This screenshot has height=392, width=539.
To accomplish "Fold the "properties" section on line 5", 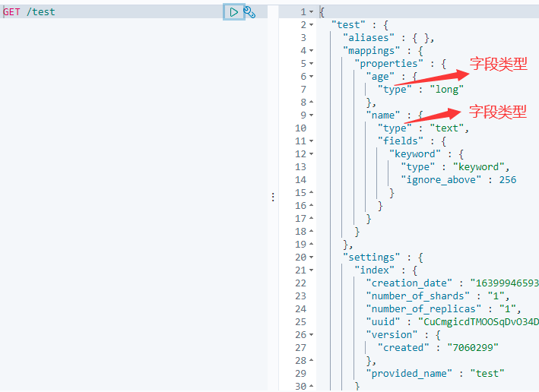I will pyautogui.click(x=312, y=64).
